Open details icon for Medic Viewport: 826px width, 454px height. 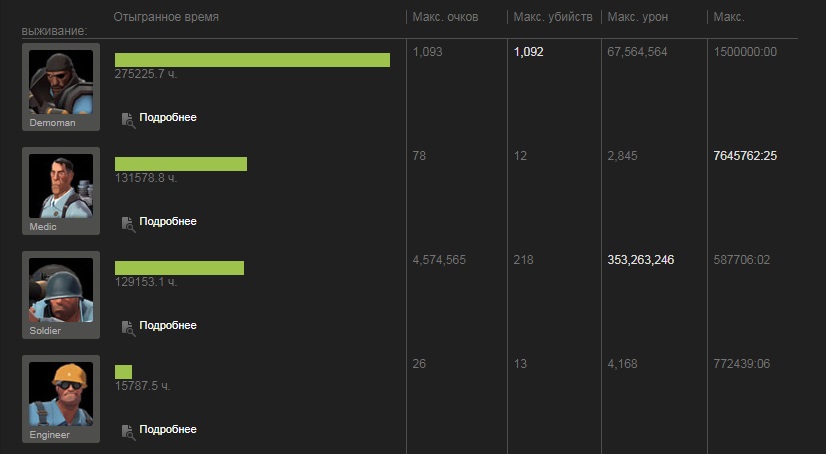pos(128,224)
